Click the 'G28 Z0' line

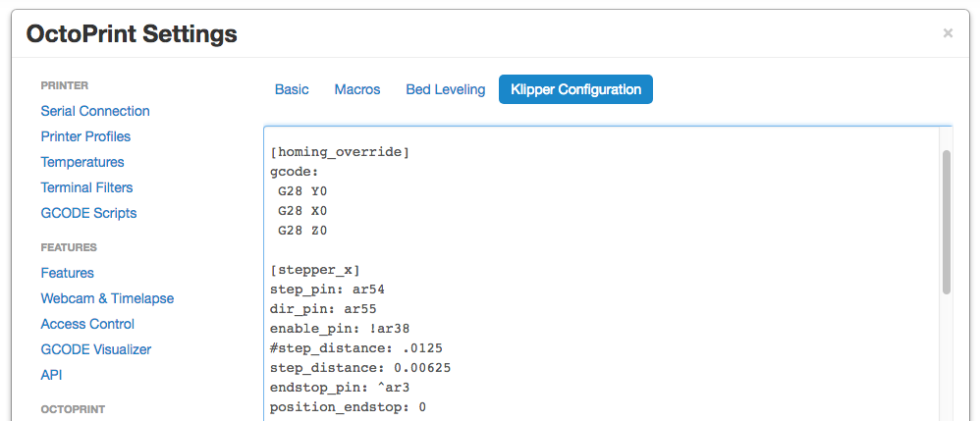coord(302,231)
